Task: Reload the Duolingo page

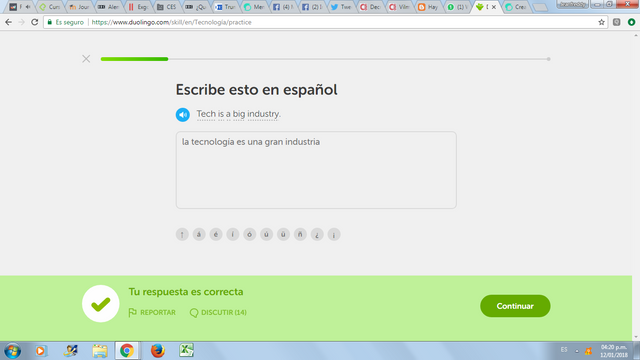Action: coord(35,22)
